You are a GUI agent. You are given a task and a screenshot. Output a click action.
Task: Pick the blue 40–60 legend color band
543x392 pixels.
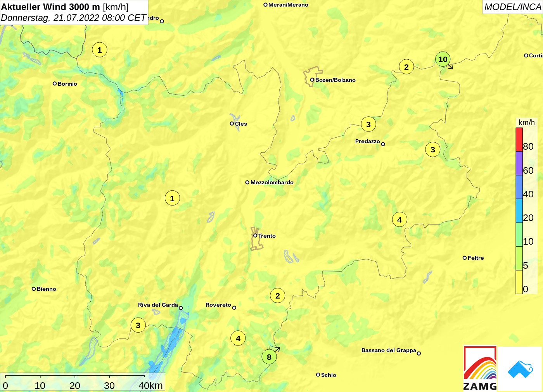click(x=519, y=187)
